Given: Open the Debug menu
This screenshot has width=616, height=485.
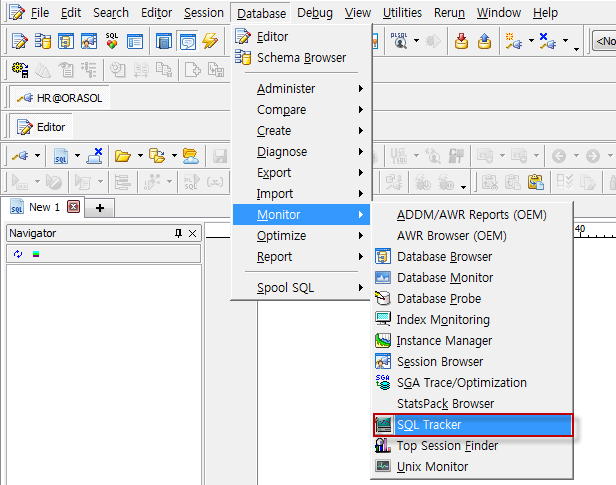Looking at the screenshot, I should (x=315, y=13).
